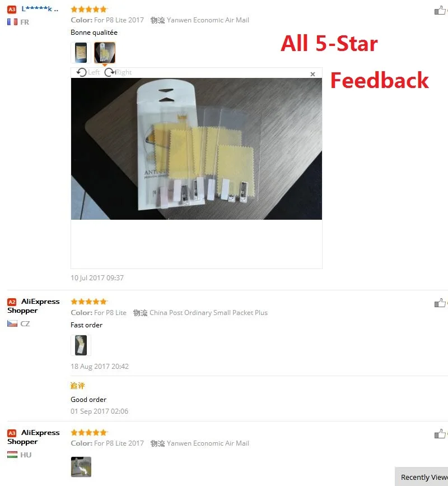Open the Recently Viewed panel
Image resolution: width=448 pixels, height=486 pixels.
421,476
